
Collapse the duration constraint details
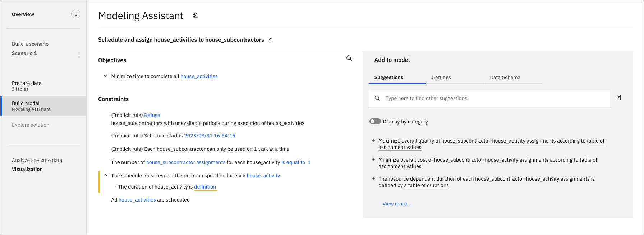[x=105, y=175]
